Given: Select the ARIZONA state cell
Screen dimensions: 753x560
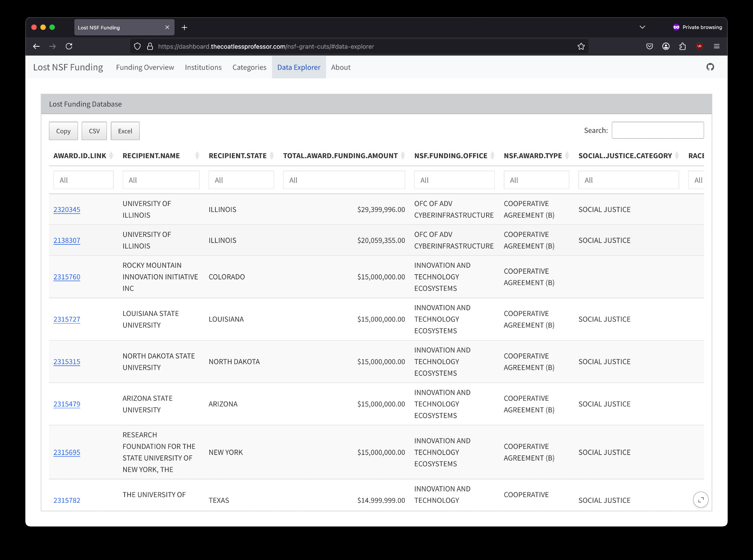Looking at the screenshot, I should coord(223,404).
